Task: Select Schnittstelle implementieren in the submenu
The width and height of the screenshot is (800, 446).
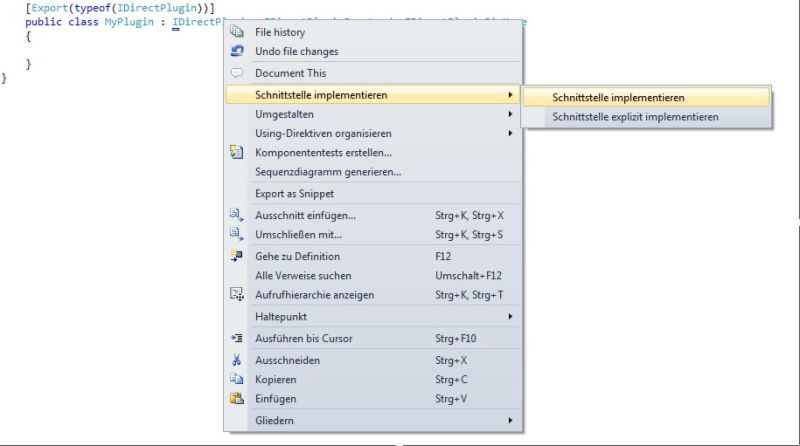Action: [646, 97]
